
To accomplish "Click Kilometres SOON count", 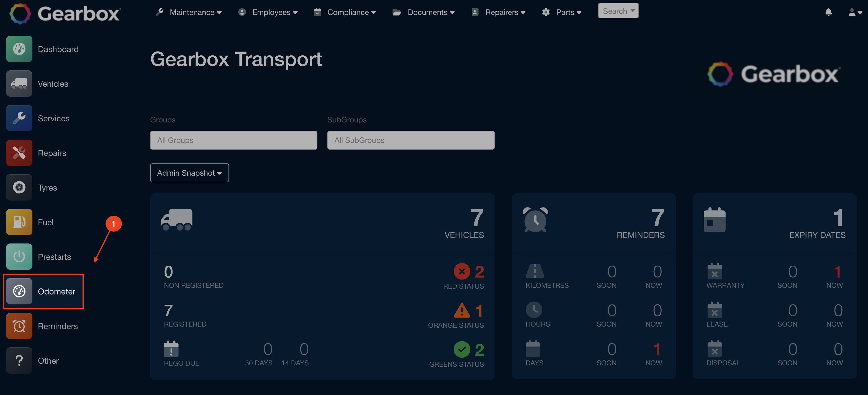I will (612, 272).
